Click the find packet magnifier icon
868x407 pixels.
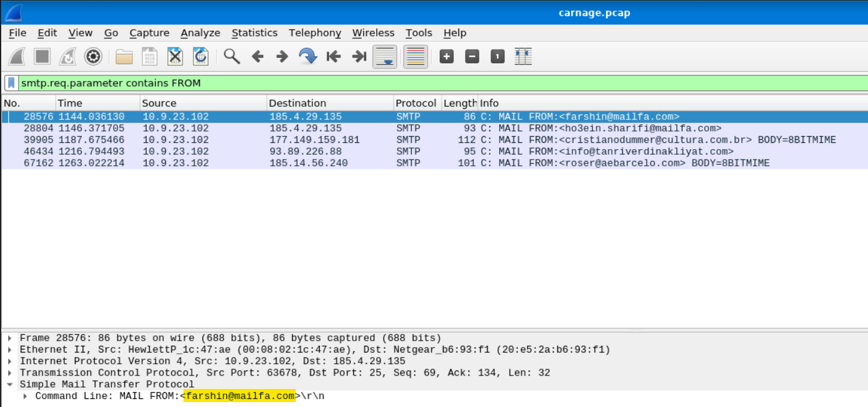232,57
